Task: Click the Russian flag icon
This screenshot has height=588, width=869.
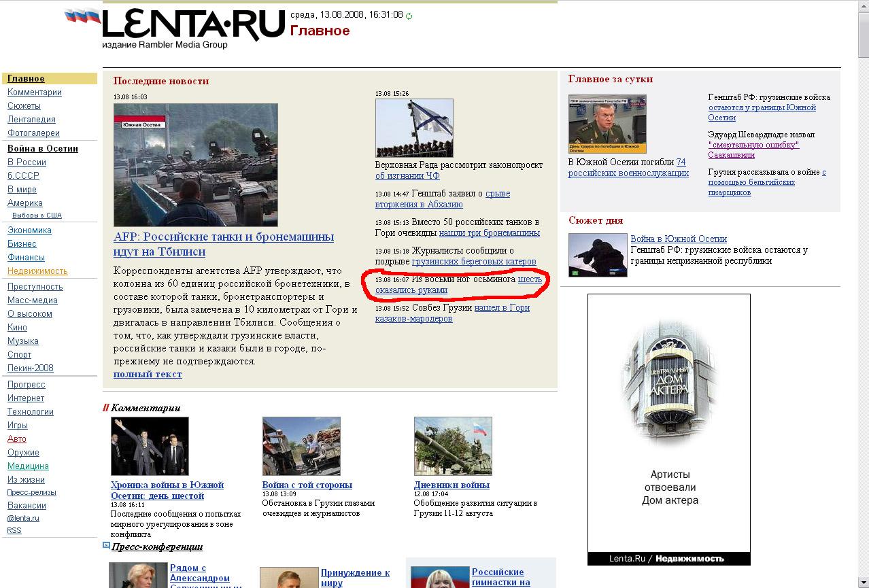Action: pyautogui.click(x=82, y=17)
